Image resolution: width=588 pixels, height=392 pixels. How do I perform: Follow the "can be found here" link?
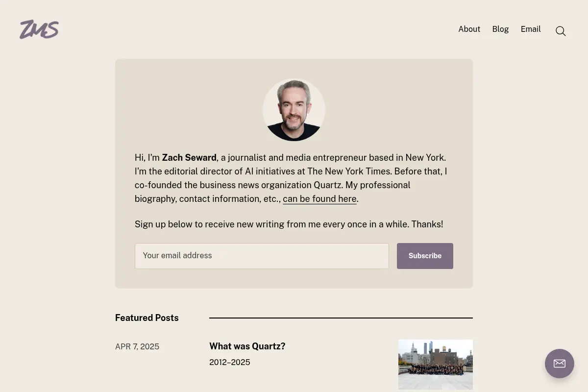(319, 199)
